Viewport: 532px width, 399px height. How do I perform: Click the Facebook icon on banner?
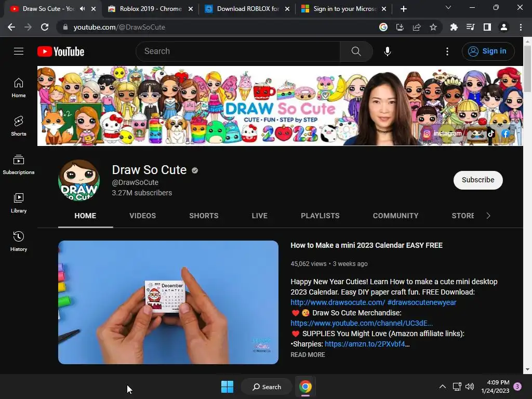point(506,134)
